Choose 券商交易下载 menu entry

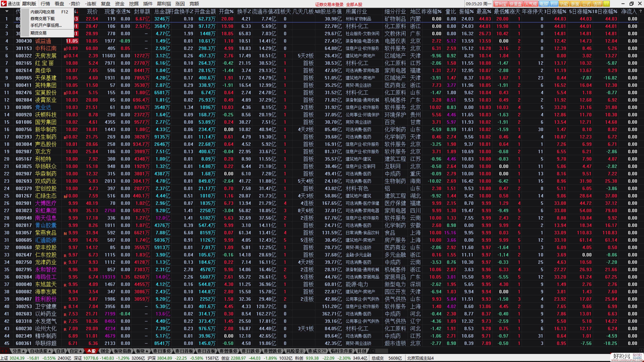49,19
